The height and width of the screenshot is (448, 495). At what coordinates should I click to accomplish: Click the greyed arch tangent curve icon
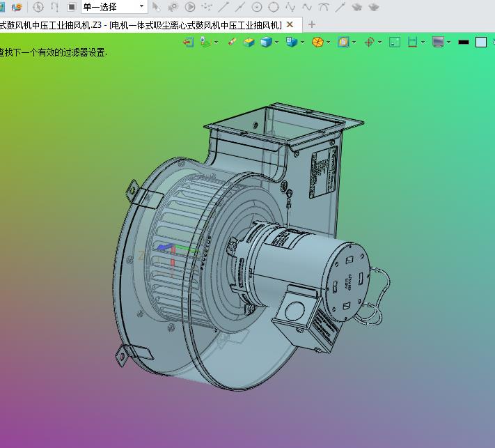324,7
